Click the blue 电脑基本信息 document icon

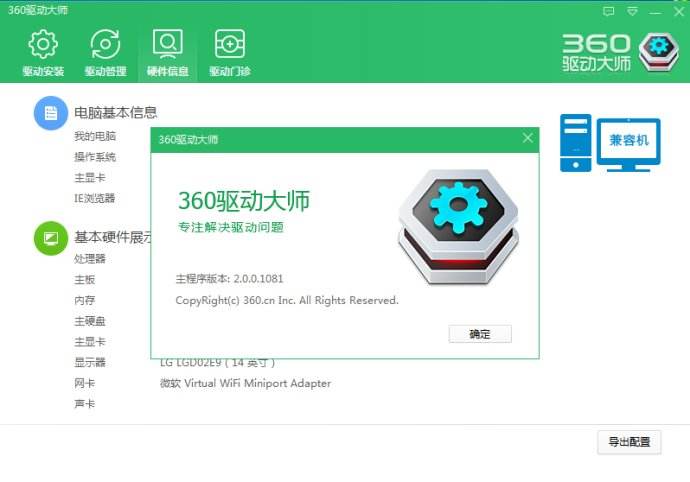[51, 113]
